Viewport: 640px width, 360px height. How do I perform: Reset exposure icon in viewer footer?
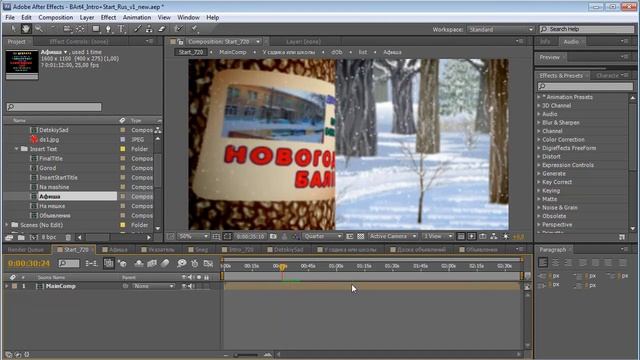pyautogui.click(x=507, y=236)
